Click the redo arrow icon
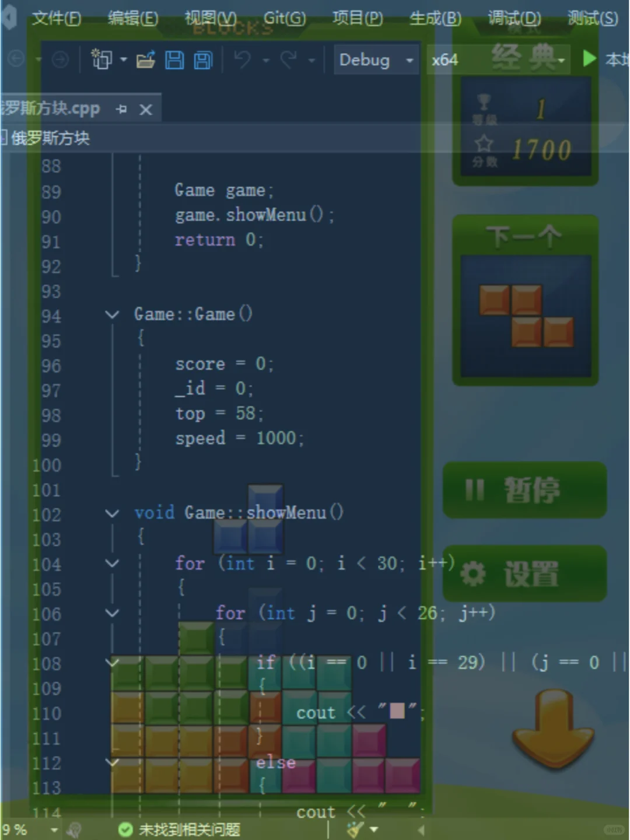This screenshot has height=840, width=630. 289,60
